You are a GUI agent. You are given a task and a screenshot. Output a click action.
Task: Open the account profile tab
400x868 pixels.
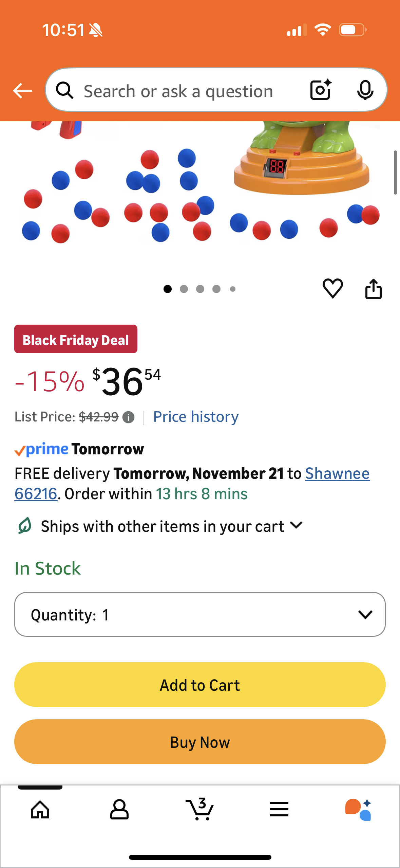119,810
